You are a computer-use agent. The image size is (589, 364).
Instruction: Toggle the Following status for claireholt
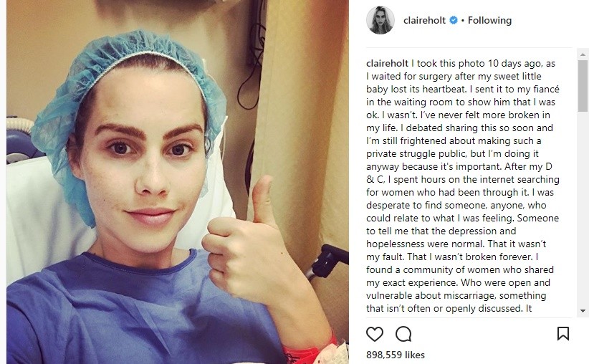click(489, 20)
